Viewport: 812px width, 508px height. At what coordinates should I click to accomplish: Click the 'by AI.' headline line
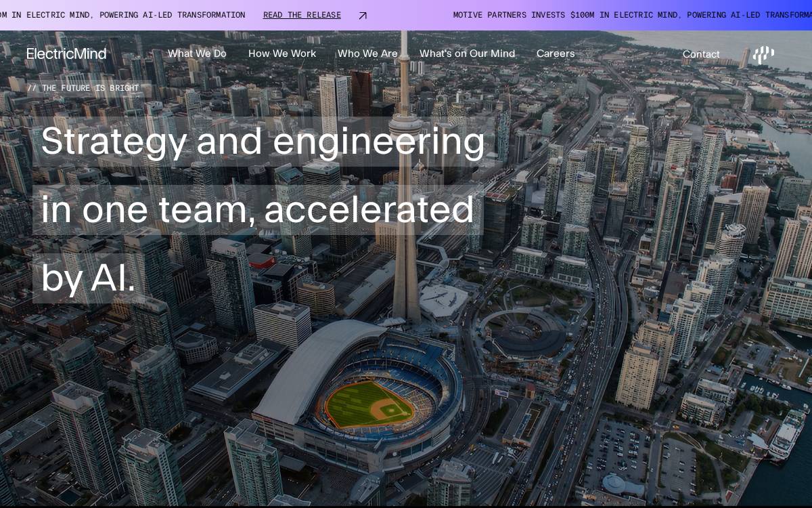pos(88,278)
